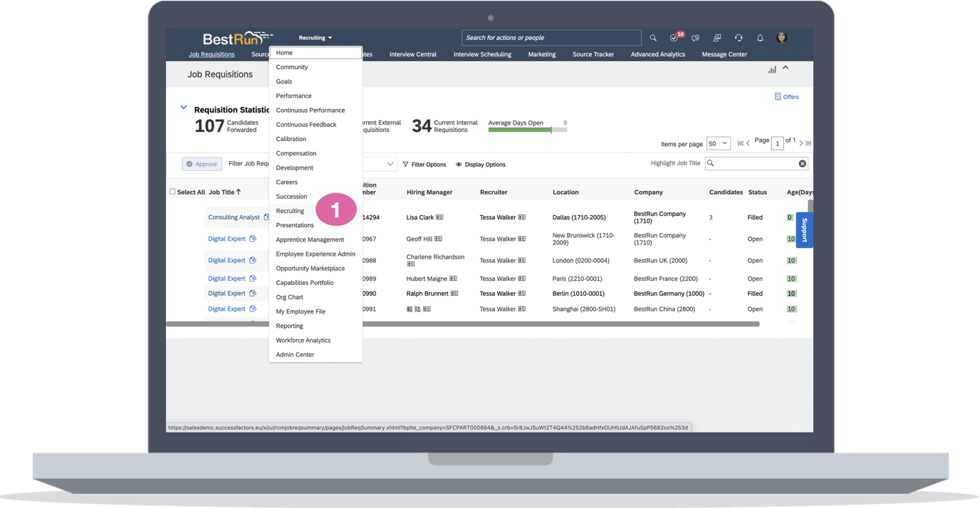
Task: Open the To-Do list icon with badge 10
Action: coord(674,38)
